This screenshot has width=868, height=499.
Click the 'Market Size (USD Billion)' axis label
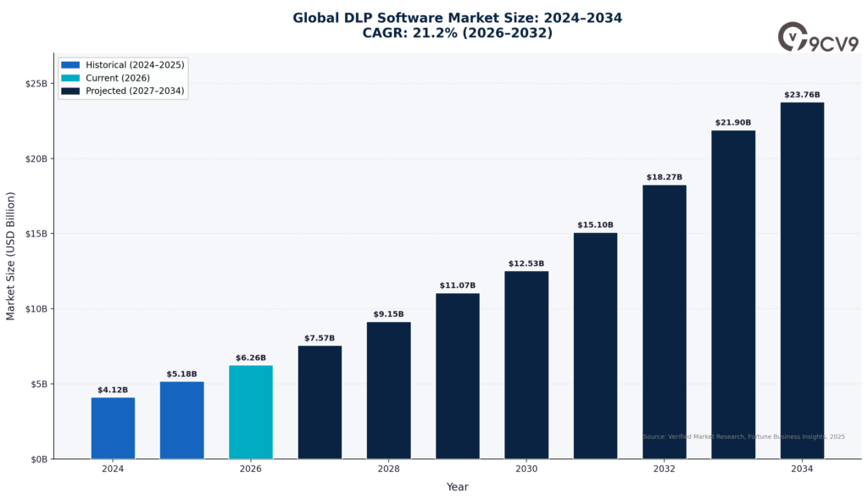(x=10, y=256)
